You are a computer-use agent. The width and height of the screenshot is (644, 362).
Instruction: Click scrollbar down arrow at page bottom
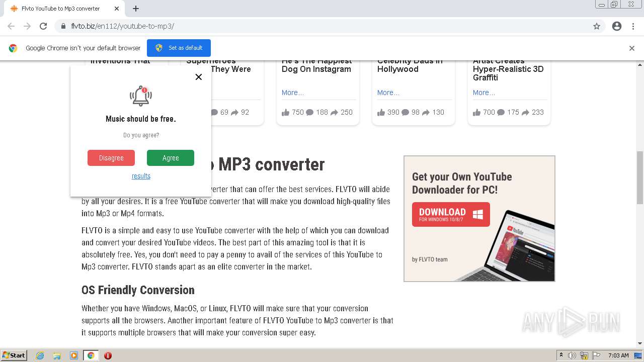[640, 343]
